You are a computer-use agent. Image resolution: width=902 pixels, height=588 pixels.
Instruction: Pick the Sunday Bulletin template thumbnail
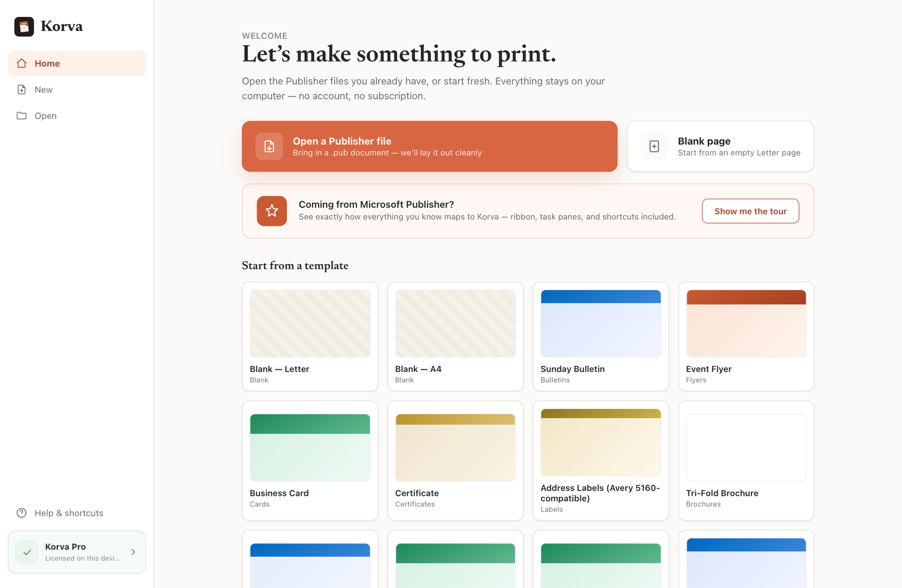click(601, 323)
